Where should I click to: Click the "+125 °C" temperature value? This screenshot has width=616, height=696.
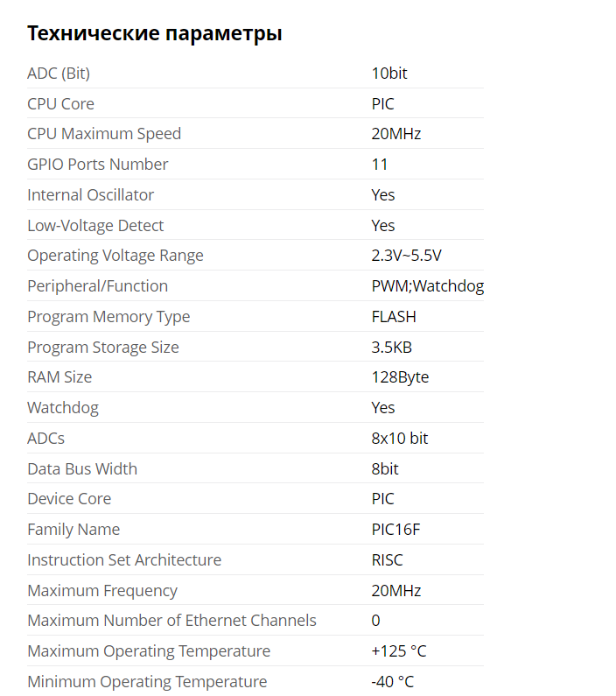click(399, 651)
